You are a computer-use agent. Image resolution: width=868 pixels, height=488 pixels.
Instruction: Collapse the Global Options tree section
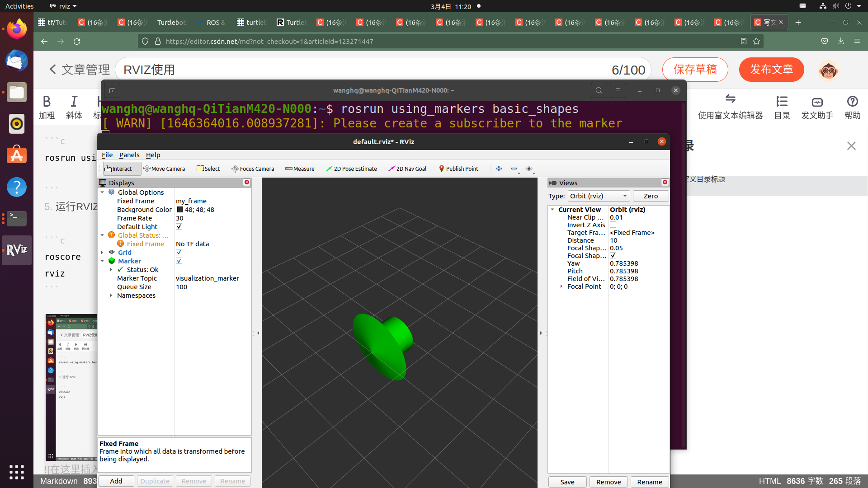coord(102,192)
